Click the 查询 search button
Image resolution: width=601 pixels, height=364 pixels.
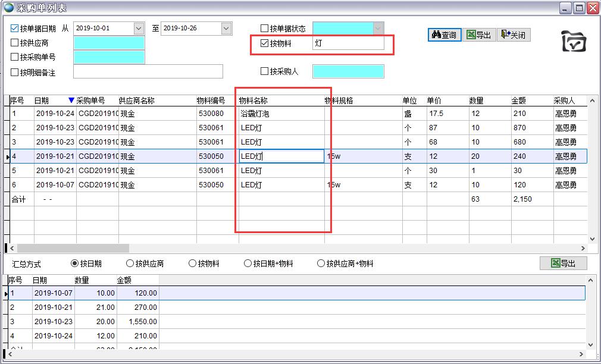pos(445,35)
